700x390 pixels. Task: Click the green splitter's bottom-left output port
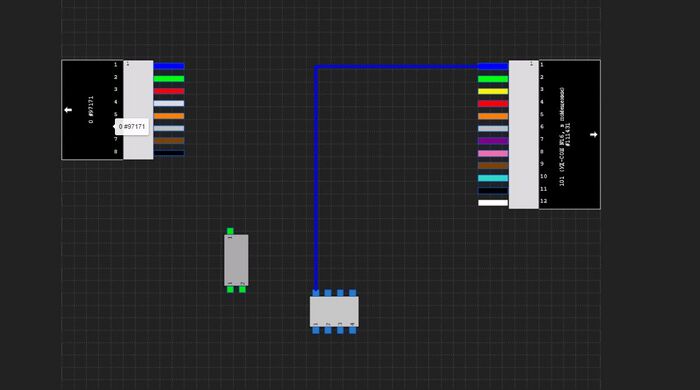(x=230, y=290)
